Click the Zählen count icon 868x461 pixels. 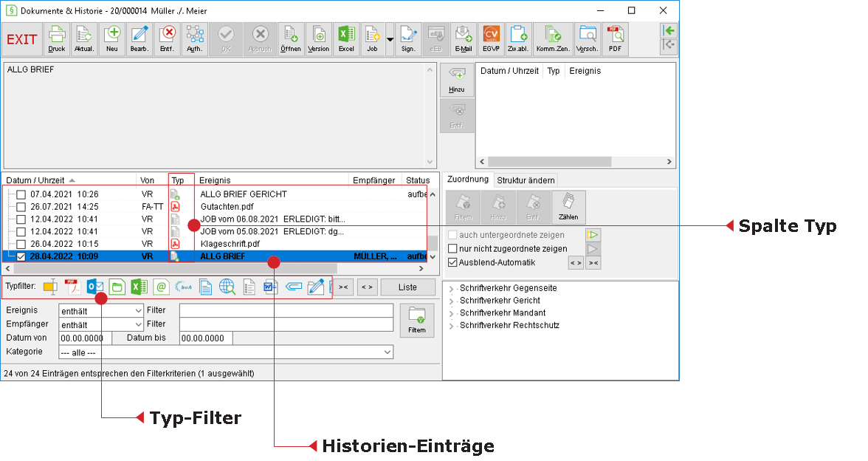[568, 207]
